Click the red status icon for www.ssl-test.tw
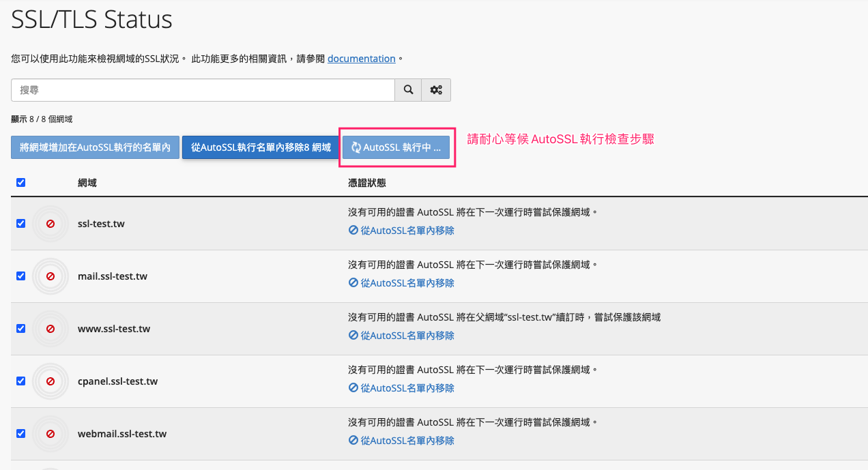 click(50, 329)
